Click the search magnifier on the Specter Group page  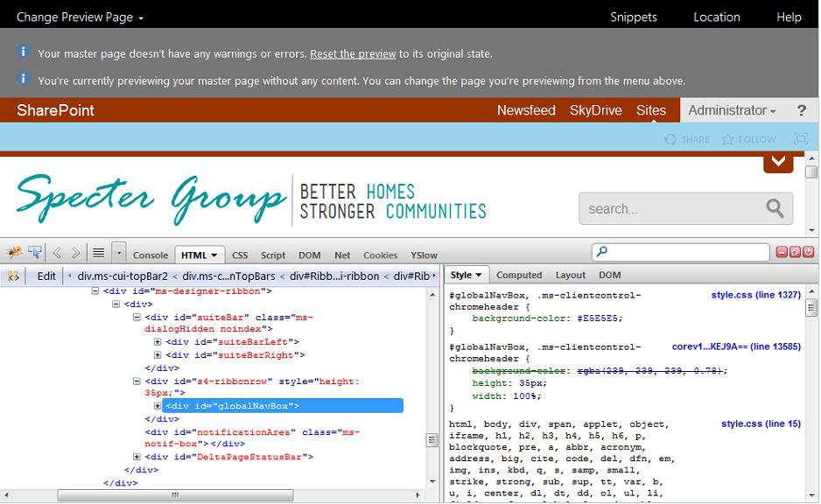point(775,208)
